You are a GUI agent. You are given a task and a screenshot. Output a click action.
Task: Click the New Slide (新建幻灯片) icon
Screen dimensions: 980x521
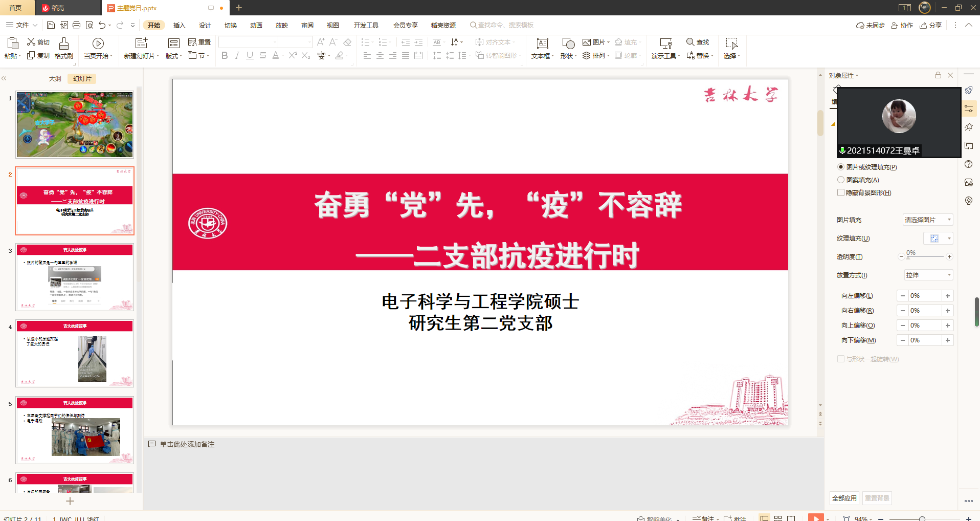[x=141, y=44]
